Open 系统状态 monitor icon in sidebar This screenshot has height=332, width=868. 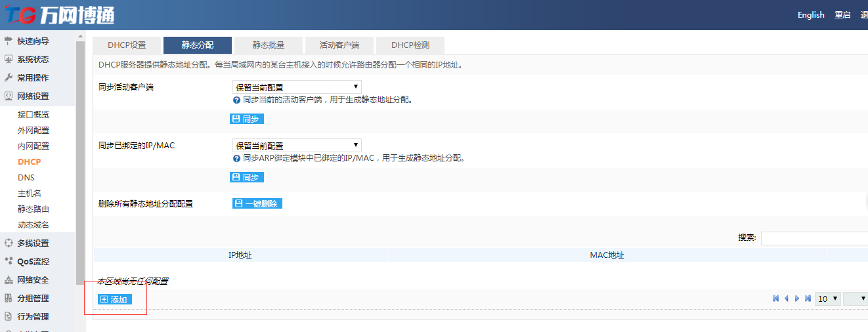point(9,59)
